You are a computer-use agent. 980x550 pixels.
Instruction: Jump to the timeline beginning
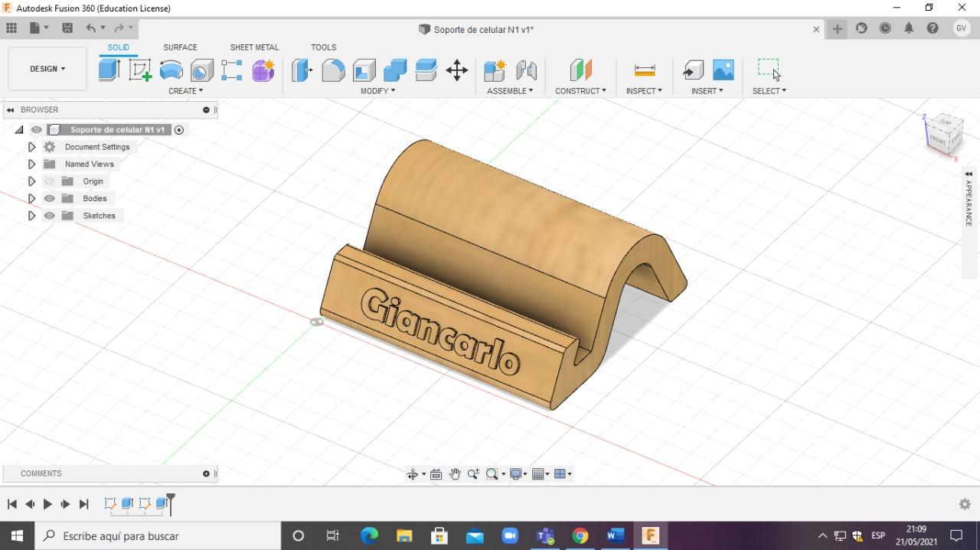click(12, 504)
